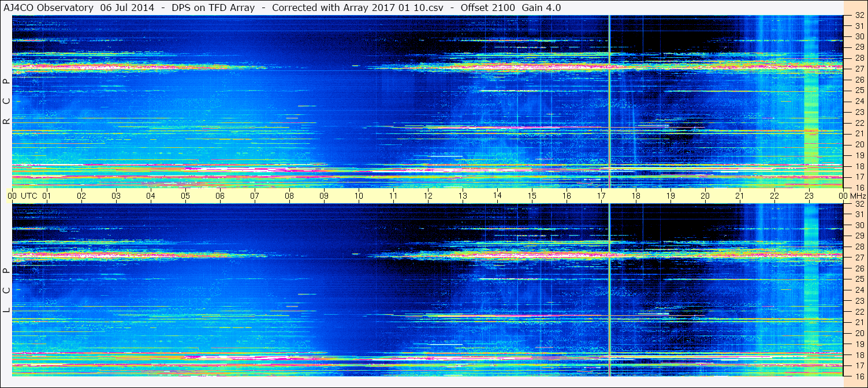
Task: Click hour label 18 on UTC time axis
Action: (x=636, y=196)
